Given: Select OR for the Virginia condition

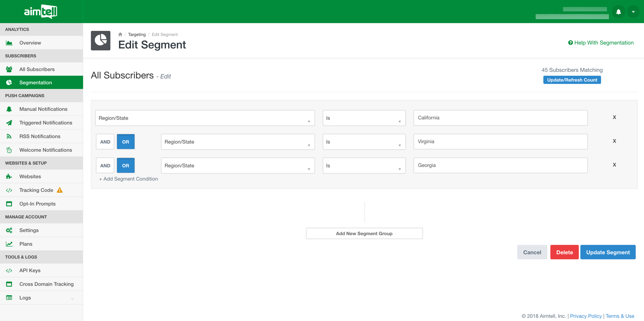Looking at the screenshot, I should click(126, 142).
